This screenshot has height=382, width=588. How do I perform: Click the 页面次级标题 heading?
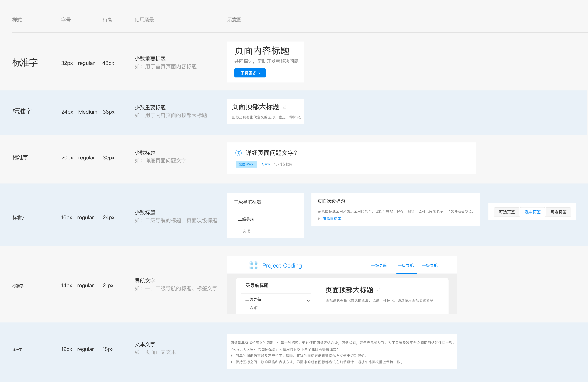[331, 201]
